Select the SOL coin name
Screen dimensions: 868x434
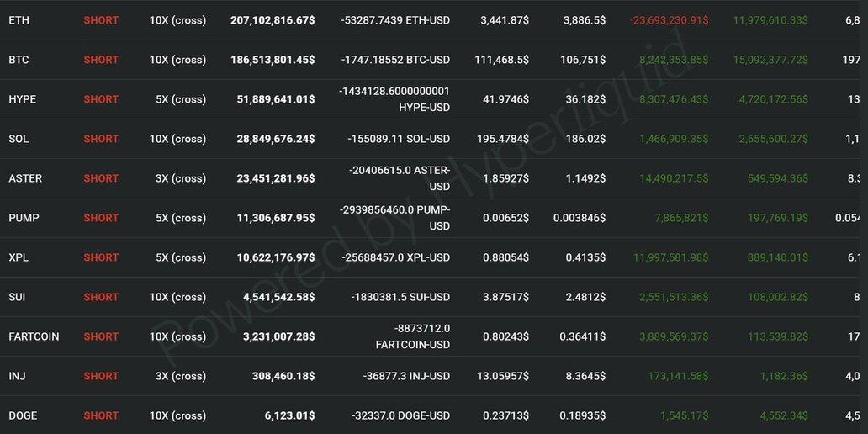pyautogui.click(x=19, y=139)
